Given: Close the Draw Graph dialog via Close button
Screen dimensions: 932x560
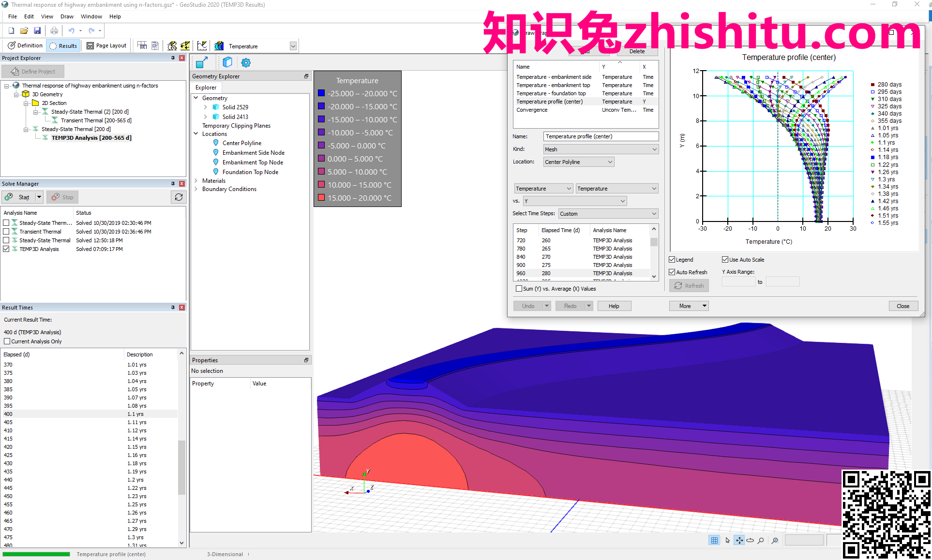Looking at the screenshot, I should pyautogui.click(x=903, y=306).
